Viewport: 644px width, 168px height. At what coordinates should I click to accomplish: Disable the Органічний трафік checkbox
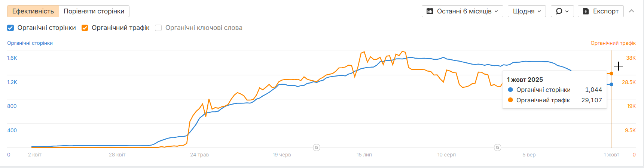pyautogui.click(x=85, y=28)
